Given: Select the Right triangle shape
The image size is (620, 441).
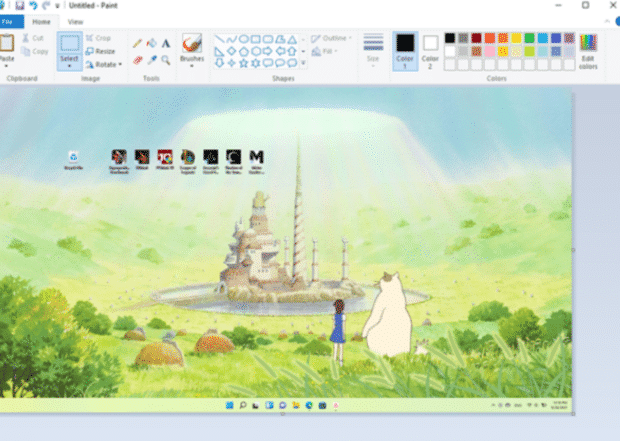Looking at the screenshot, I should click(219, 51).
